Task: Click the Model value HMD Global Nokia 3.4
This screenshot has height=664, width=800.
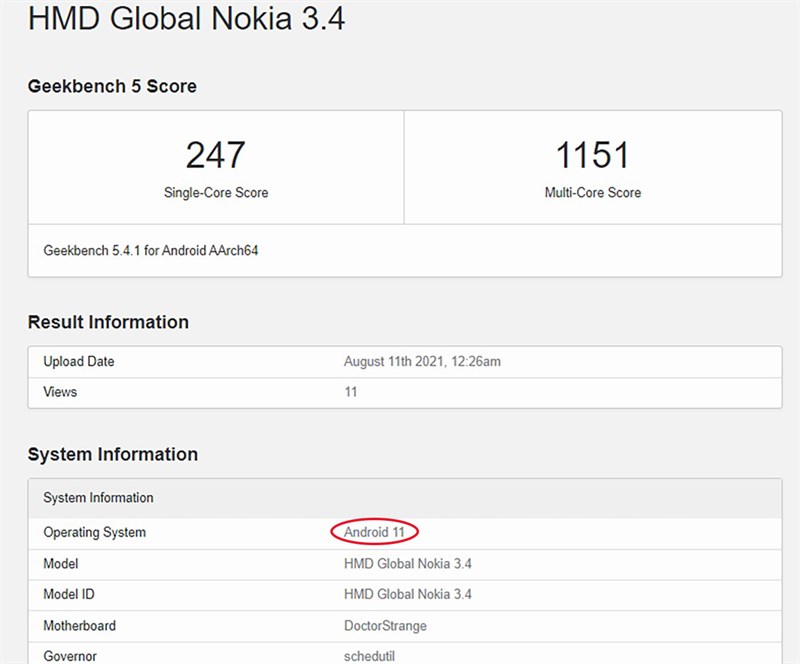Action: click(x=408, y=563)
